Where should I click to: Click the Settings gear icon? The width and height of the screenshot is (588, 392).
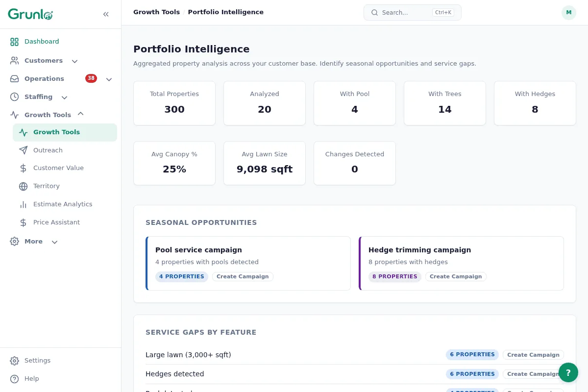point(15,361)
